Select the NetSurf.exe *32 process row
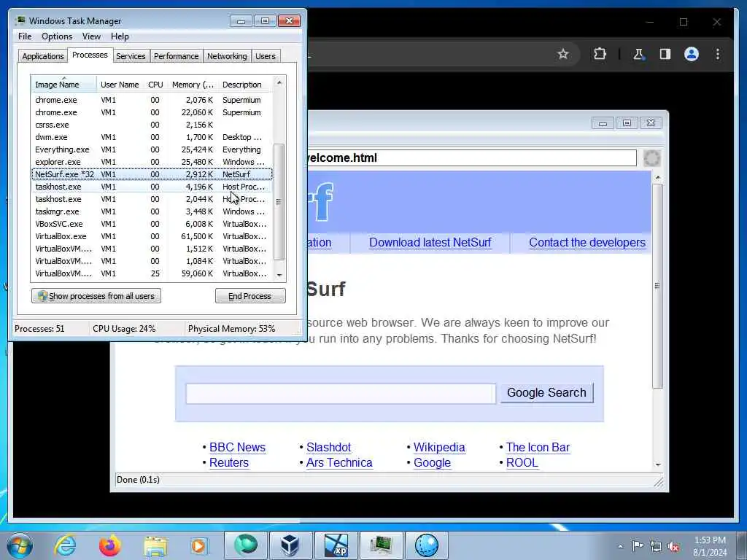 coord(152,174)
